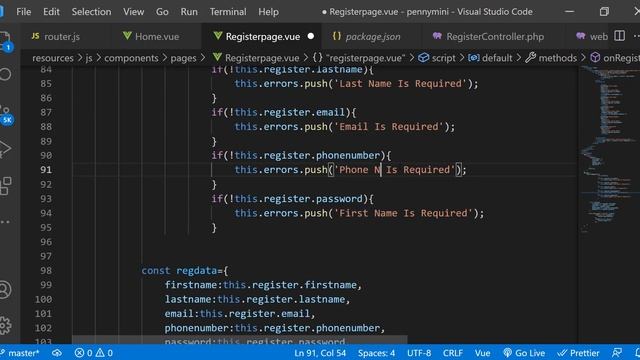
Task: Switch to the web tab
Action: click(592, 36)
